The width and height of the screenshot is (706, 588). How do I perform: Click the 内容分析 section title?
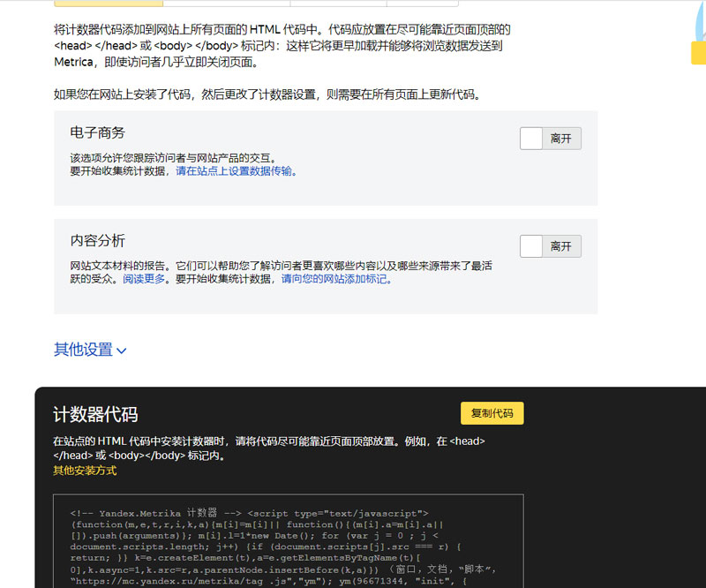[98, 240]
